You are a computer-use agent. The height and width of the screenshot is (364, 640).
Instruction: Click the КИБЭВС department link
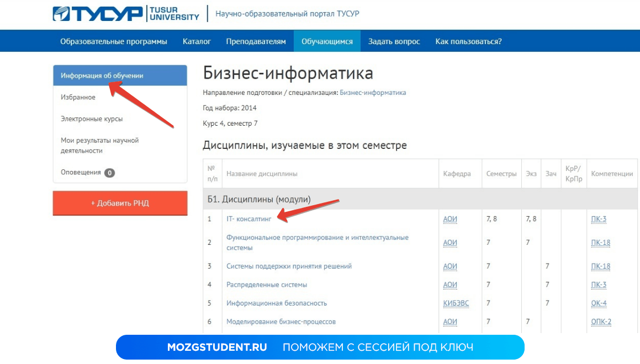tap(456, 303)
